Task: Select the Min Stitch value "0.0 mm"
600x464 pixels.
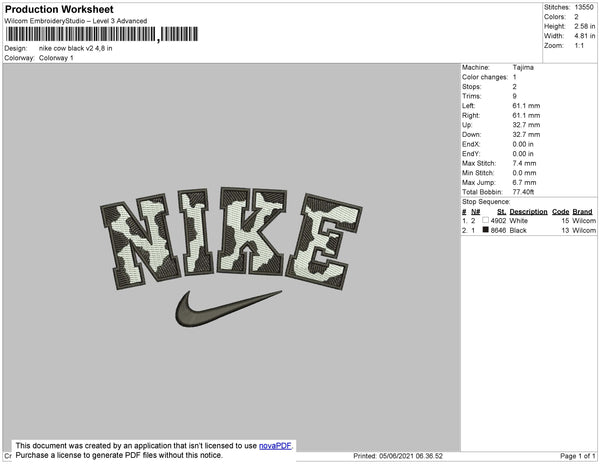Action: [524, 173]
